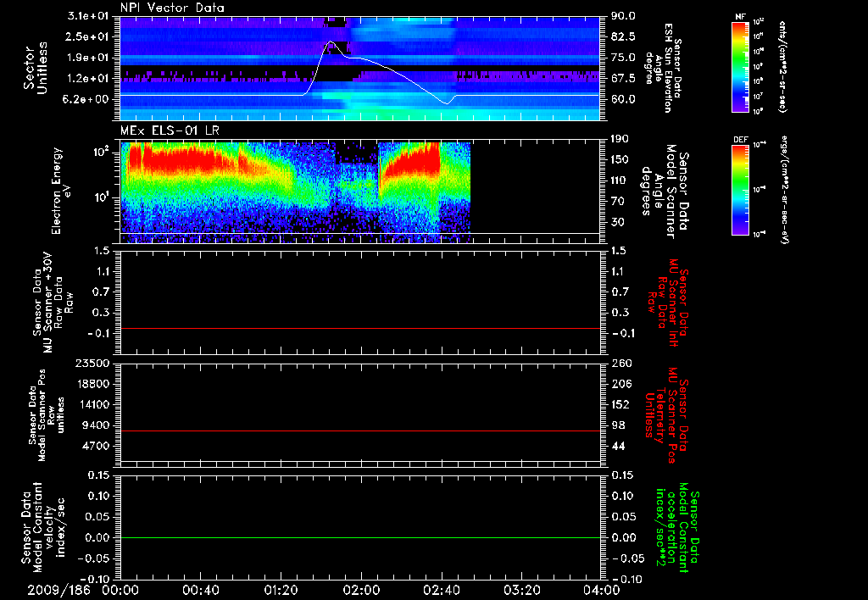Viewport: 868px width, 600px height.
Task: Click the 'MU Scanner +30V Raw Data' label
Action: click(x=53, y=302)
